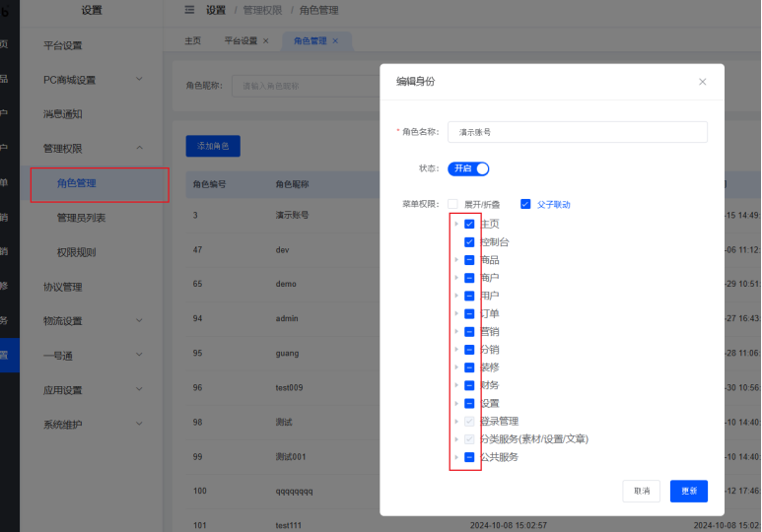Click the 管理权限 breadcrumb link

pos(262,10)
